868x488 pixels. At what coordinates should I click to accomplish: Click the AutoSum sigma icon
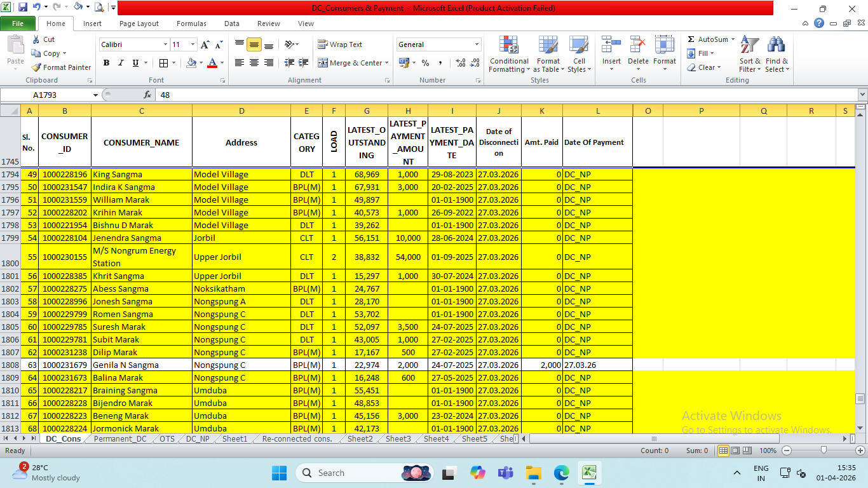pos(691,39)
